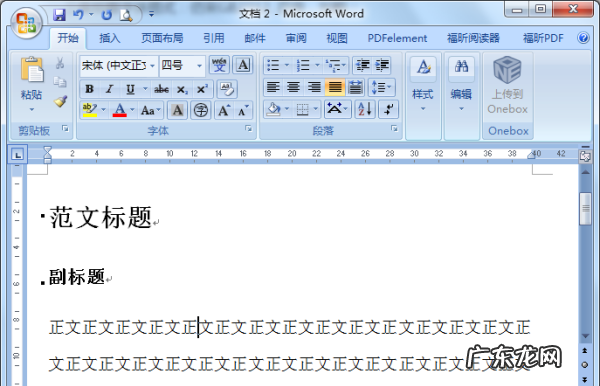
Task: Toggle bold formatting
Action: click(x=90, y=89)
